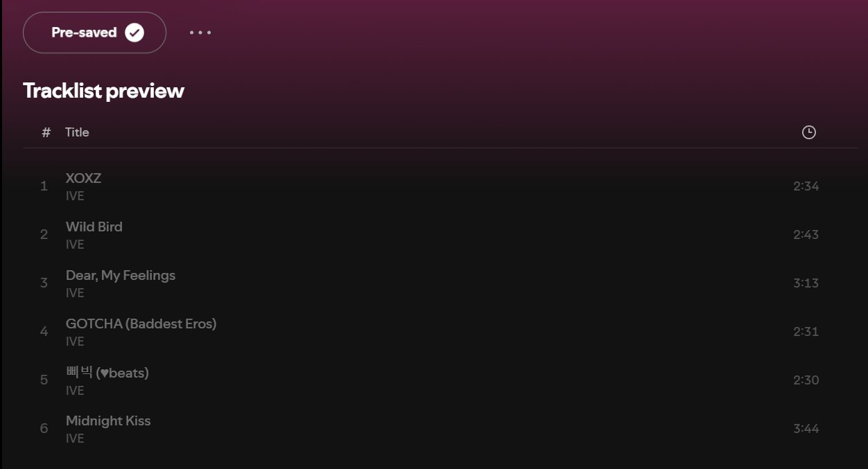Open artist IVE under Midnight Kiss
Viewport: 868px width, 469px height.
(75, 439)
